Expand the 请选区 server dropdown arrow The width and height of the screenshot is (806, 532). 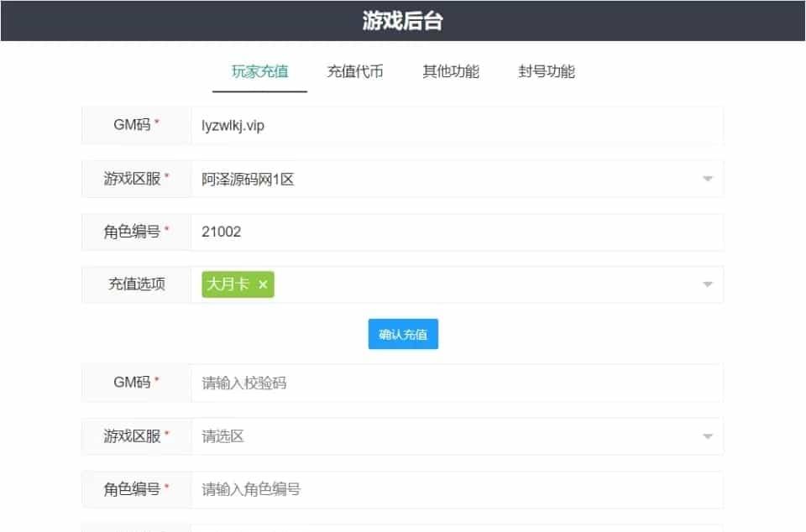coord(707,436)
